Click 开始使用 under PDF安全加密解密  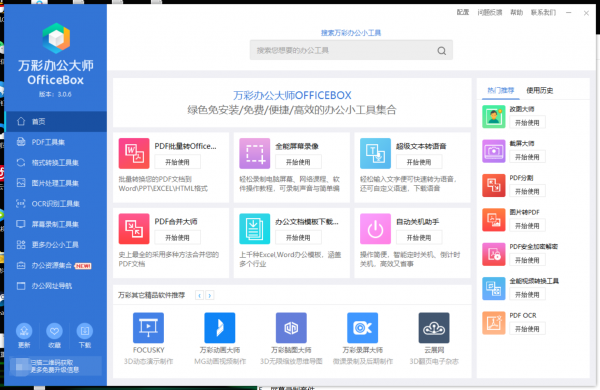(527, 260)
